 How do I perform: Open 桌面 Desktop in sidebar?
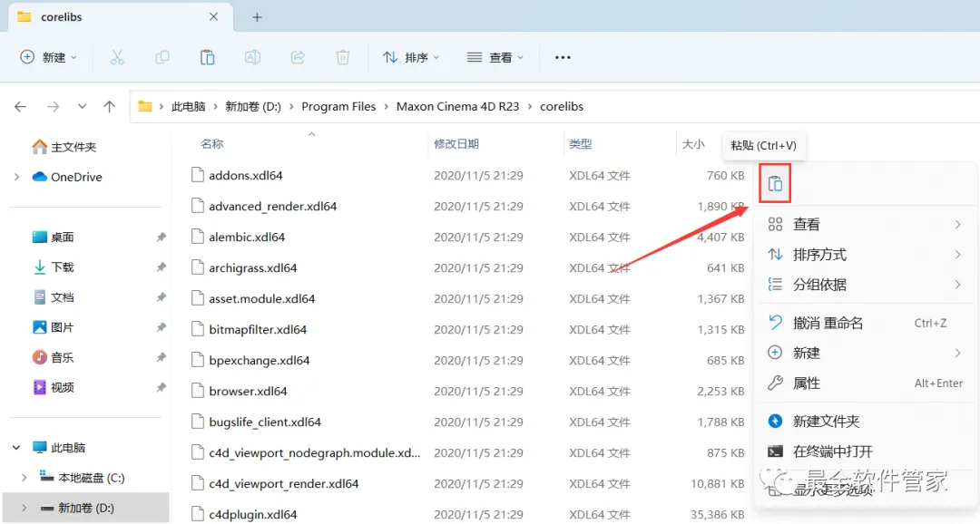coord(54,238)
